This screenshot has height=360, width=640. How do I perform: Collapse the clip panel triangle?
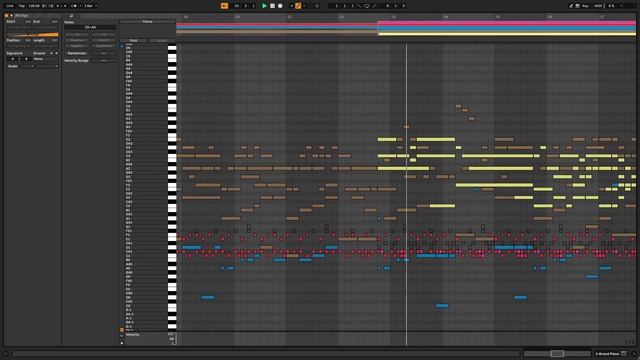11,16
